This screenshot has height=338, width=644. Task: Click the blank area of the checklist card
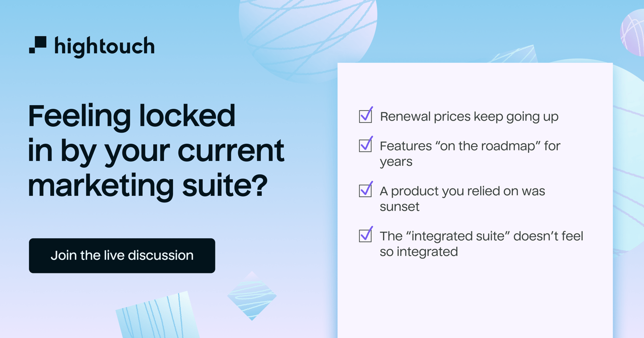(475, 299)
